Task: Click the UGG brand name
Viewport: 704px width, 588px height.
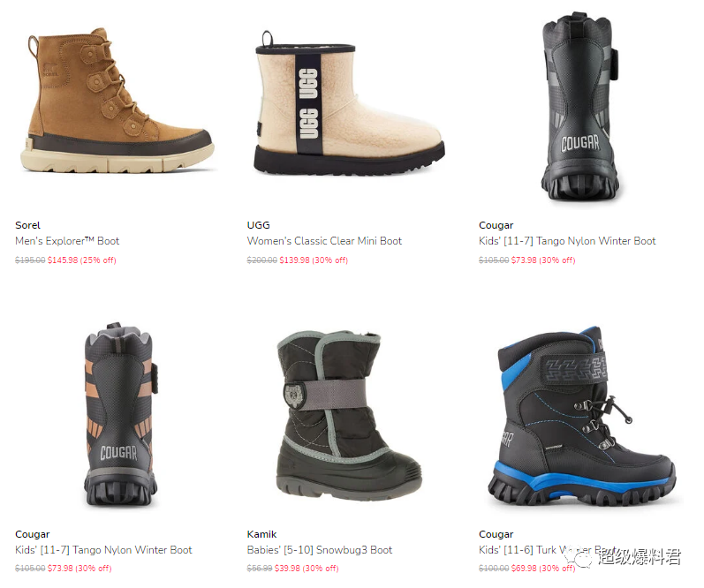Action: click(259, 225)
